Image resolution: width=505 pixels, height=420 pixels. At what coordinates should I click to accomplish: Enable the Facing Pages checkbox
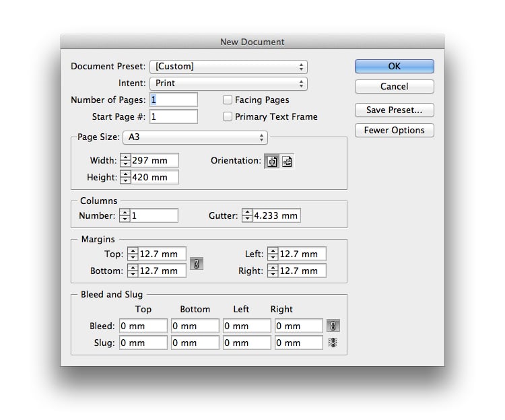pyautogui.click(x=228, y=100)
